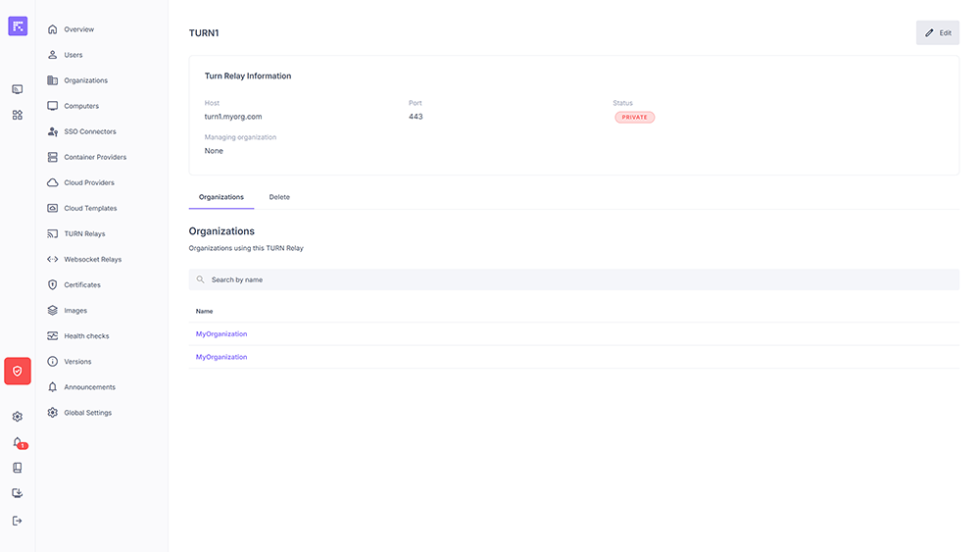
Task: Open Websocket Relays menu item
Action: coord(92,260)
